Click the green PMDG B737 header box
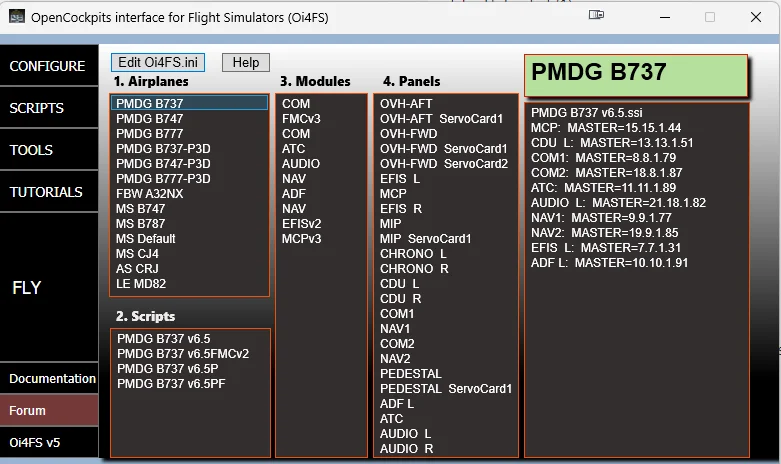 tap(636, 75)
